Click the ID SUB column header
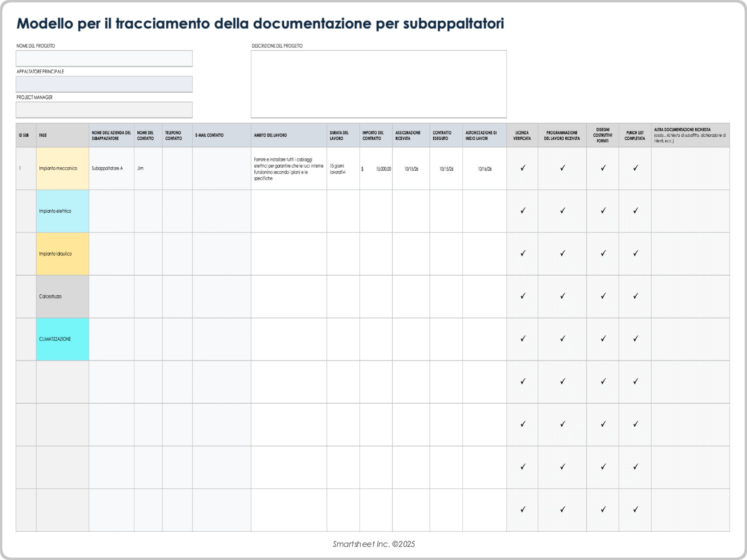The height and width of the screenshot is (560, 747). [26, 135]
